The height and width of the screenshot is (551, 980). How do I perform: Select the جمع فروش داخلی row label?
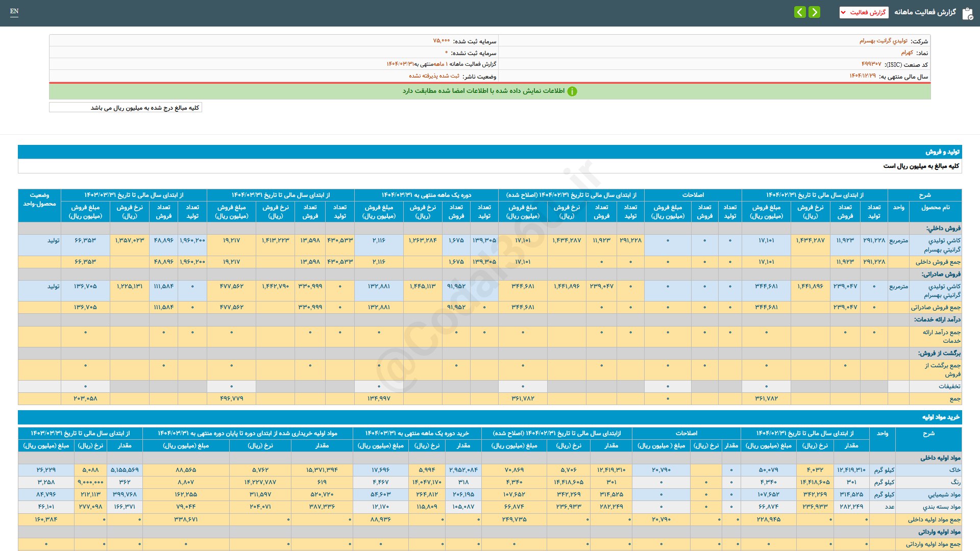pos(938,262)
